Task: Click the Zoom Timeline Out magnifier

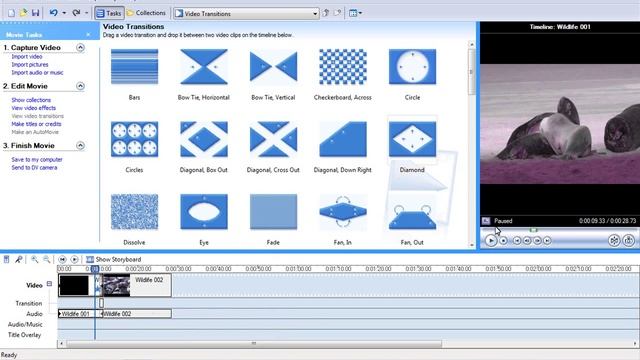Action: (x=47, y=260)
